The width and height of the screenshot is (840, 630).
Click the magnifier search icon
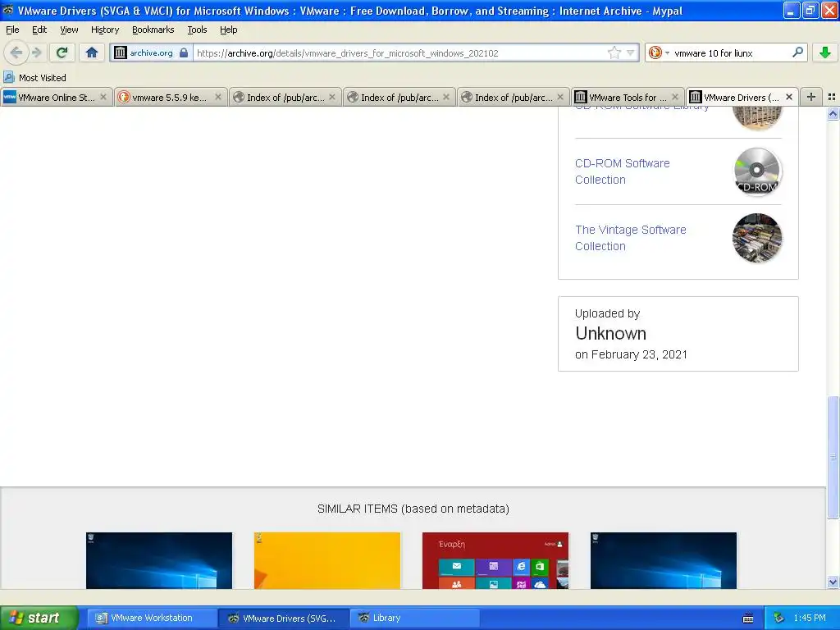797,52
